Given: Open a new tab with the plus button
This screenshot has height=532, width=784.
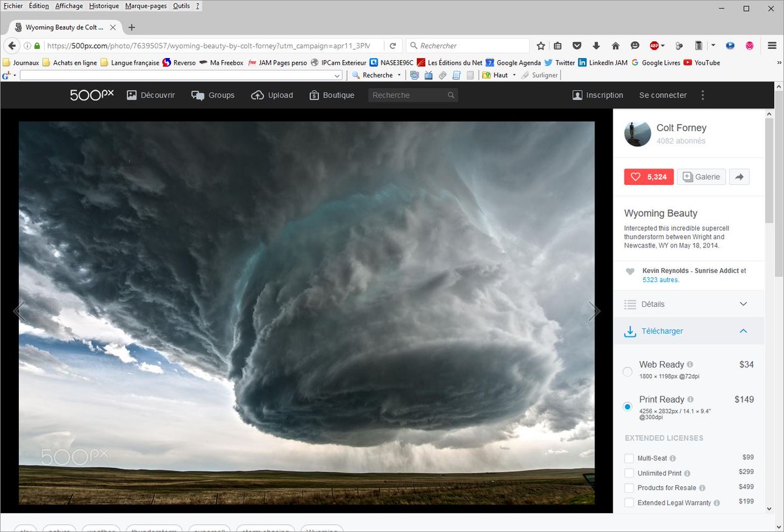Looking at the screenshot, I should [132, 27].
